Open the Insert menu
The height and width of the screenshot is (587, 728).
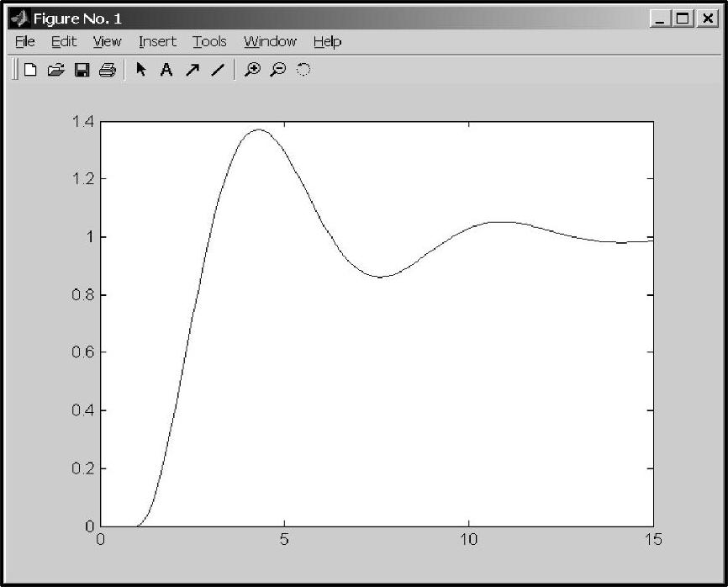(157, 42)
